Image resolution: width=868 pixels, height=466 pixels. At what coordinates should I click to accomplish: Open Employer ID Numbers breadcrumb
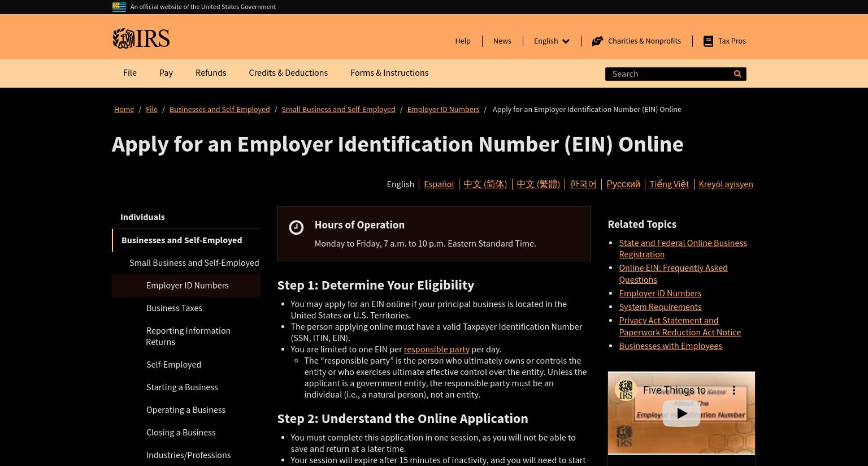443,109
